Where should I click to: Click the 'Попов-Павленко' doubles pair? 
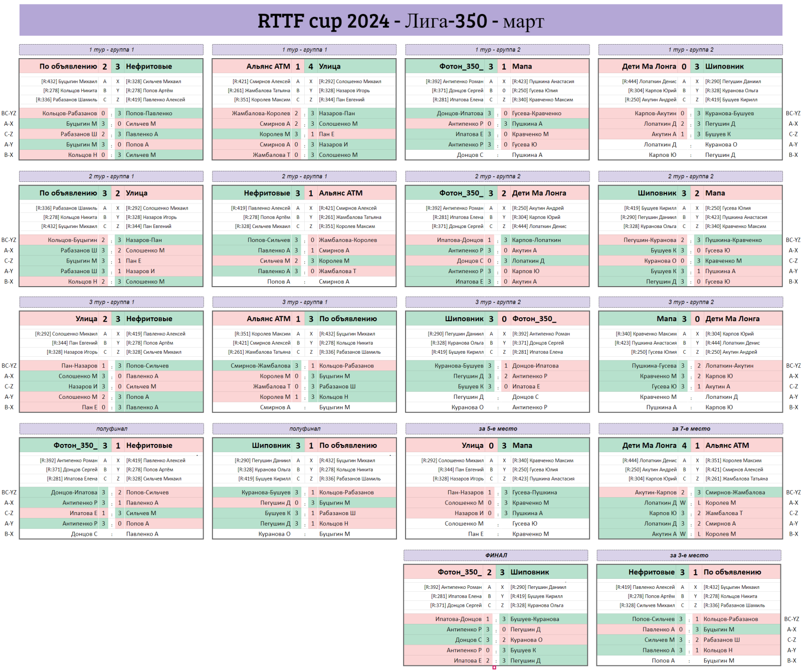(x=149, y=113)
